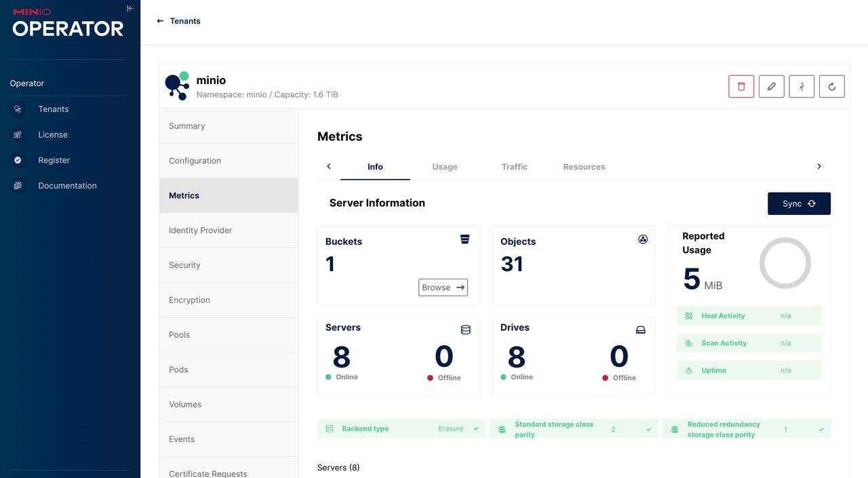Delete the tenant with the red trash button
The image size is (868, 478).
click(x=741, y=86)
